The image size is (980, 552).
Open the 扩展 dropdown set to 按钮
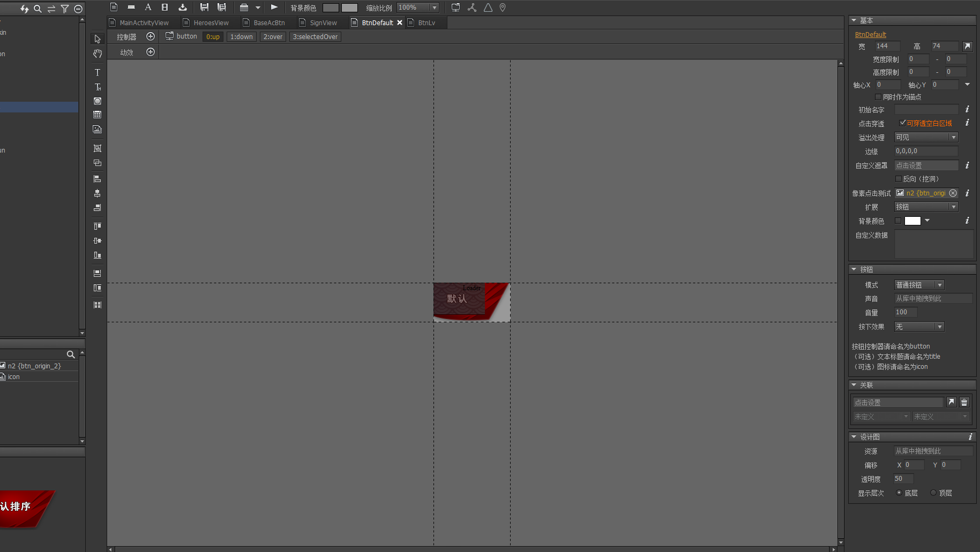click(x=926, y=207)
